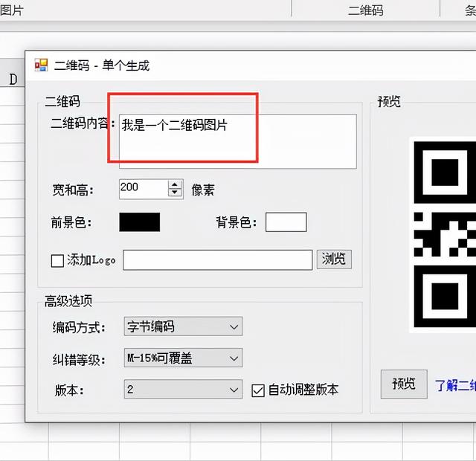This screenshot has height=461, width=476.
Task: Click the 预览 button below QR image
Action: click(404, 384)
